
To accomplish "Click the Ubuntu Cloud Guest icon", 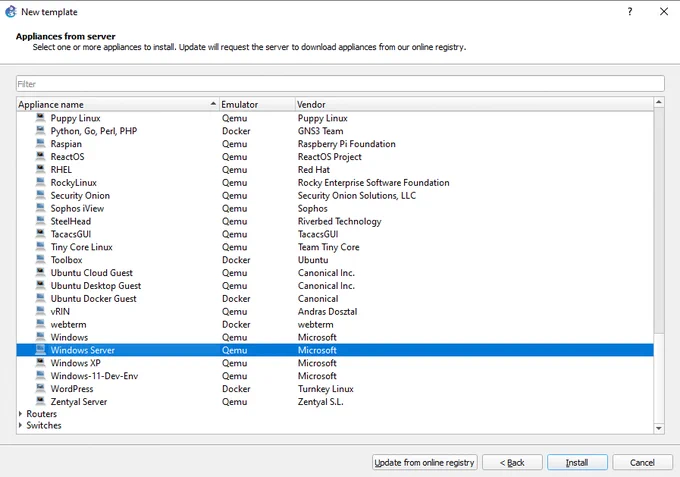I will [40, 272].
